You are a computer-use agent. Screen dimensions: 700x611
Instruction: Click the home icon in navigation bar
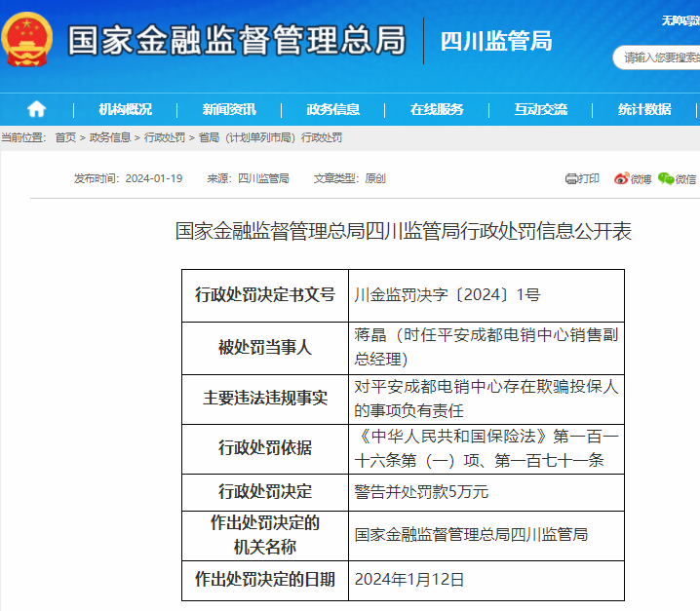point(36,109)
